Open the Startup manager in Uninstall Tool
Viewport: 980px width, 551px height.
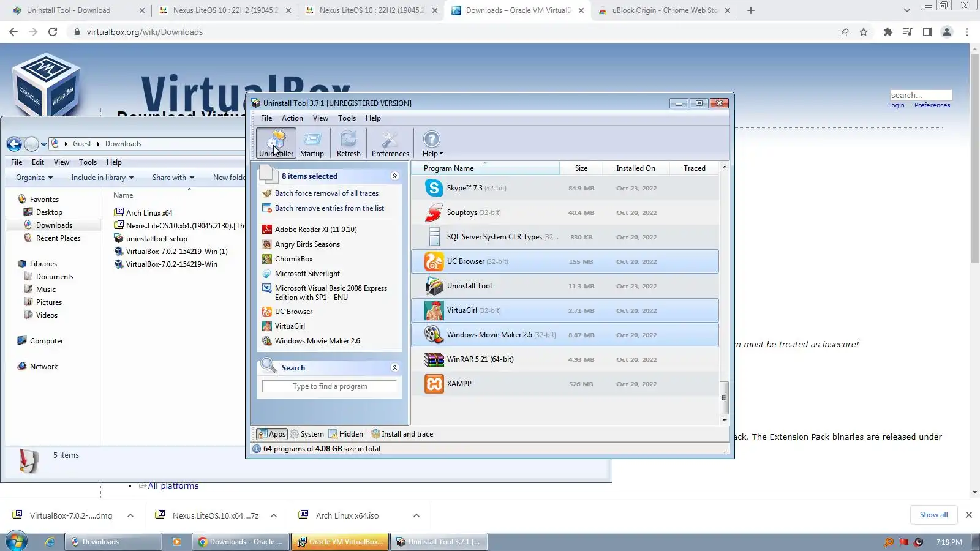tap(312, 143)
